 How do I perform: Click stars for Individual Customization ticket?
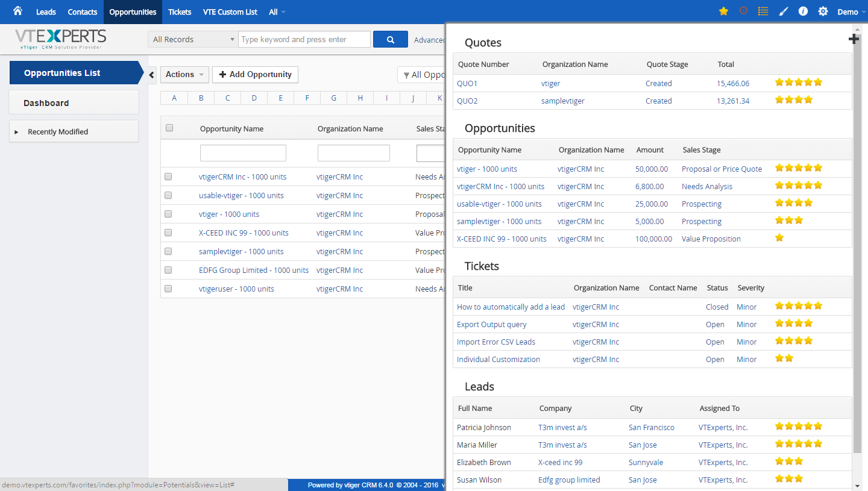[x=784, y=358]
